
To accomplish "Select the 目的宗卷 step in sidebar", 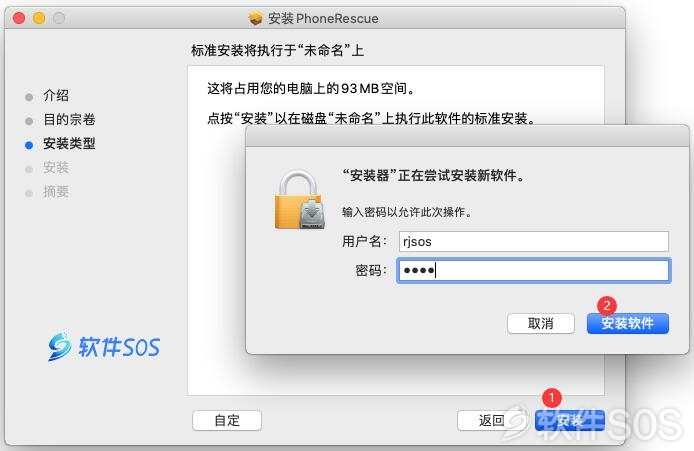I will point(69,119).
